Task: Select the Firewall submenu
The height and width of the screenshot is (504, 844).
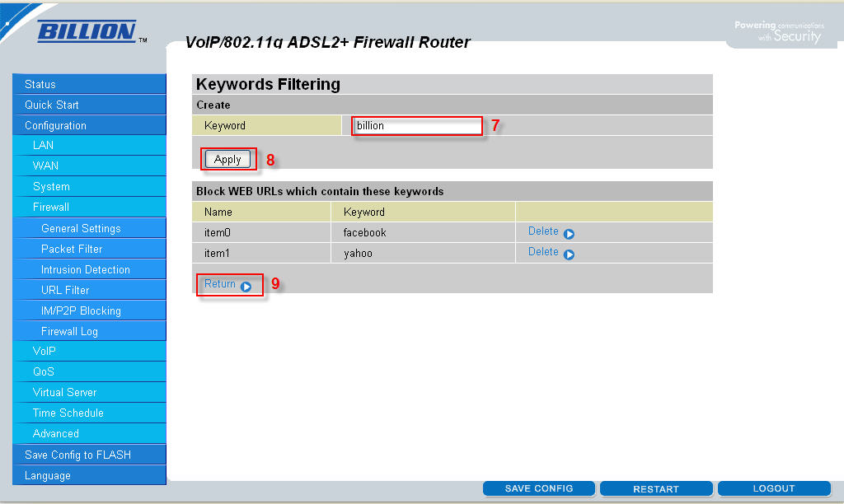Action: (89, 207)
